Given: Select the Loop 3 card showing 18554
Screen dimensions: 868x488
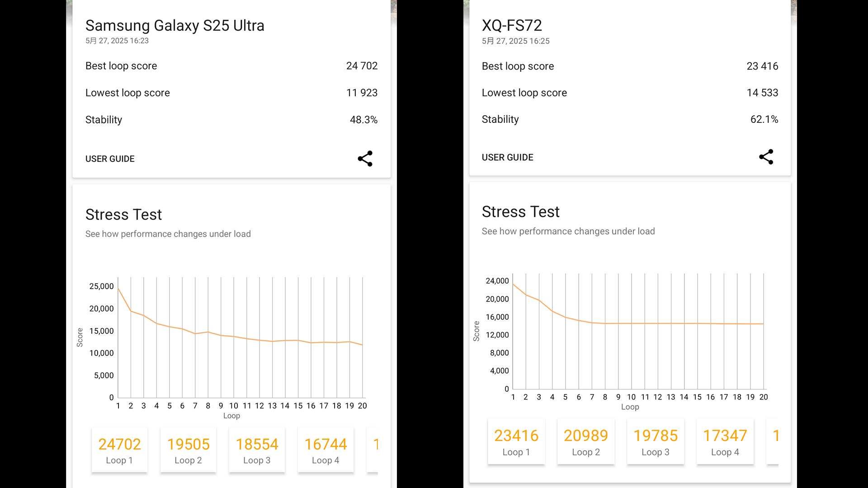Looking at the screenshot, I should tap(257, 450).
